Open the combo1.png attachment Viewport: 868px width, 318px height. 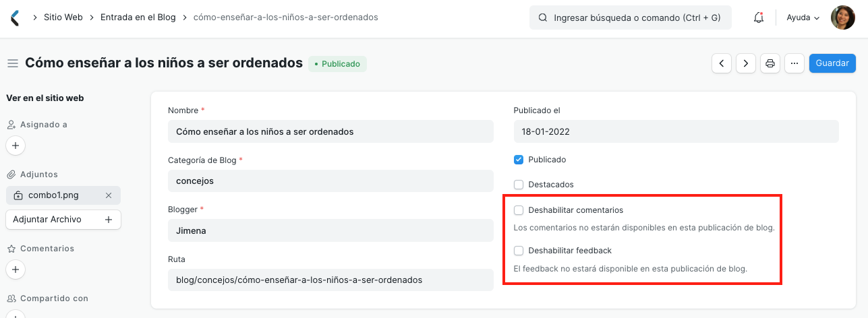(x=53, y=195)
